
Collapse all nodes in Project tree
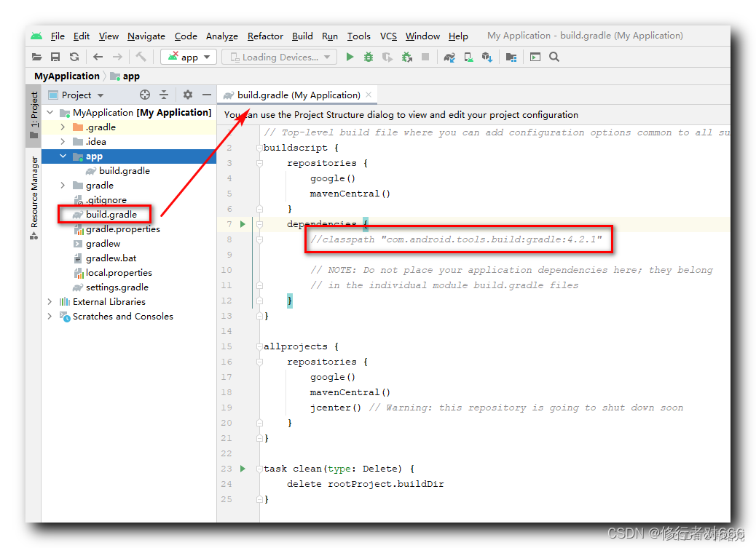point(163,95)
